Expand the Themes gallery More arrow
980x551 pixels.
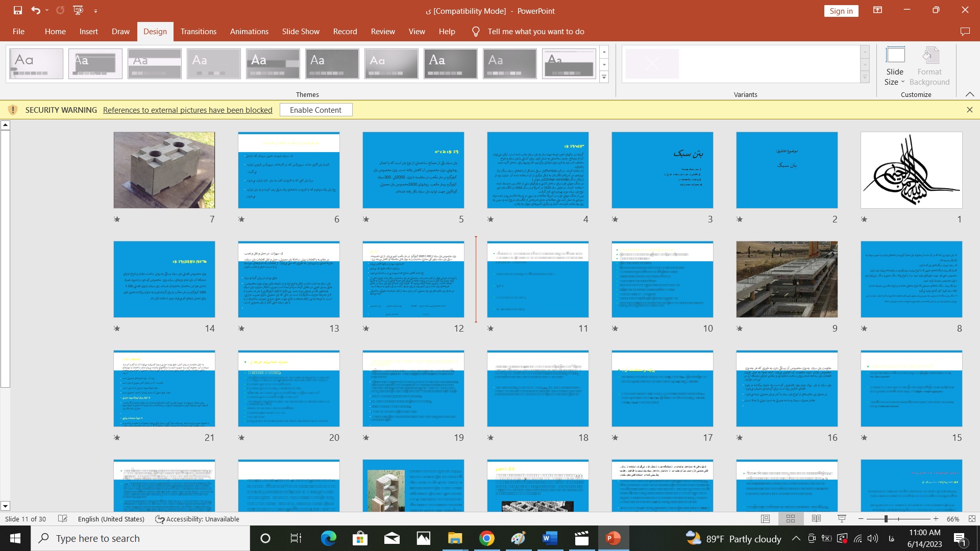(604, 77)
